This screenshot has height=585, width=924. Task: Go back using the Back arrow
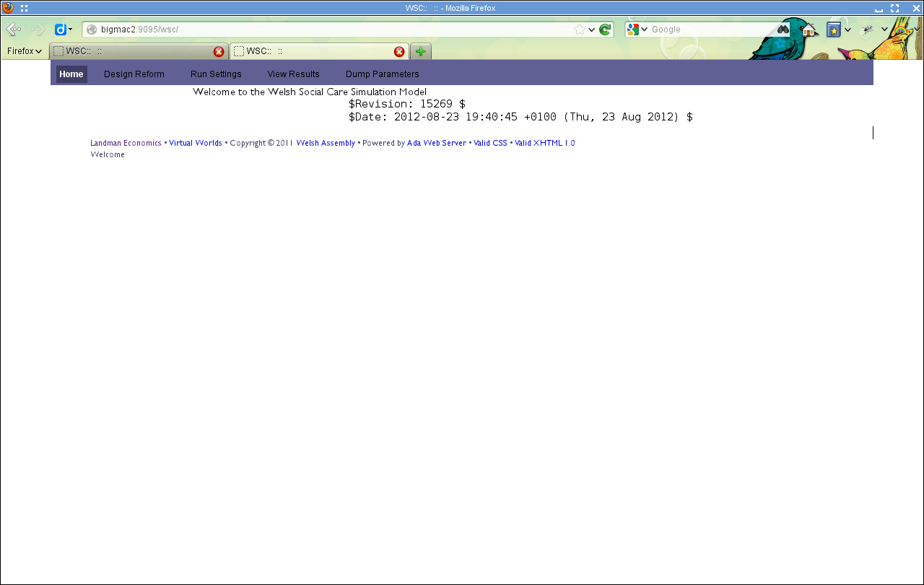(14, 30)
